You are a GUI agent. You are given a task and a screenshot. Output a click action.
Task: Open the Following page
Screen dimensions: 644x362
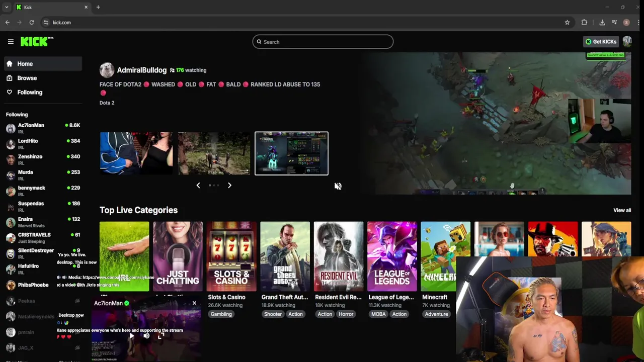coord(43,92)
